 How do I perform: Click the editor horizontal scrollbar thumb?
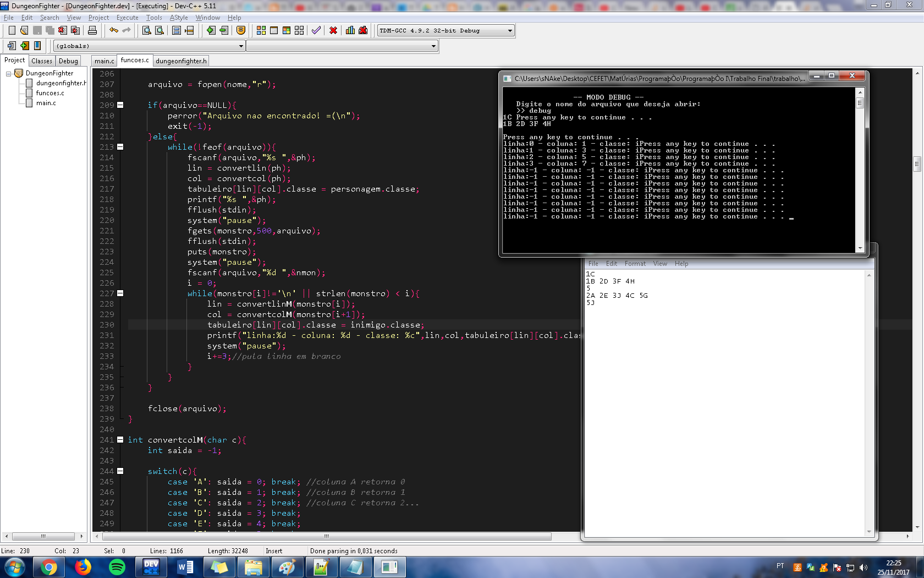coord(327,536)
